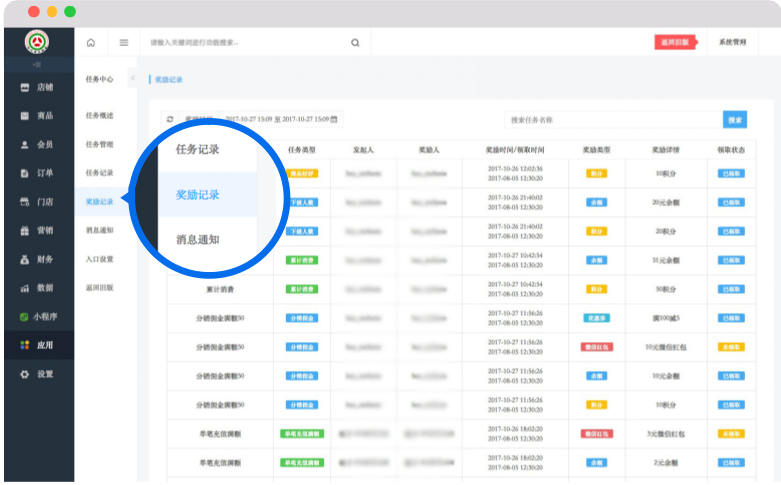This screenshot has width=781, height=485.
Task: Collapse the 任务中心 submenu with the arrow
Action: pos(133,79)
